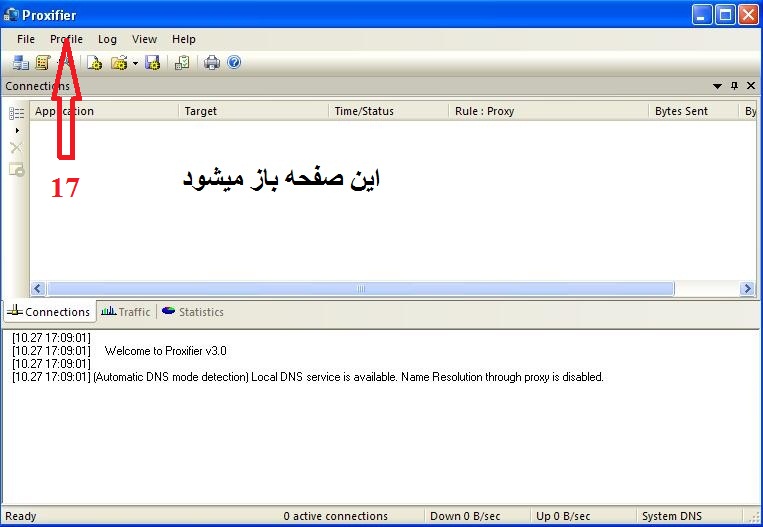
Task: Close the Proxifier window
Action: [x=748, y=15]
